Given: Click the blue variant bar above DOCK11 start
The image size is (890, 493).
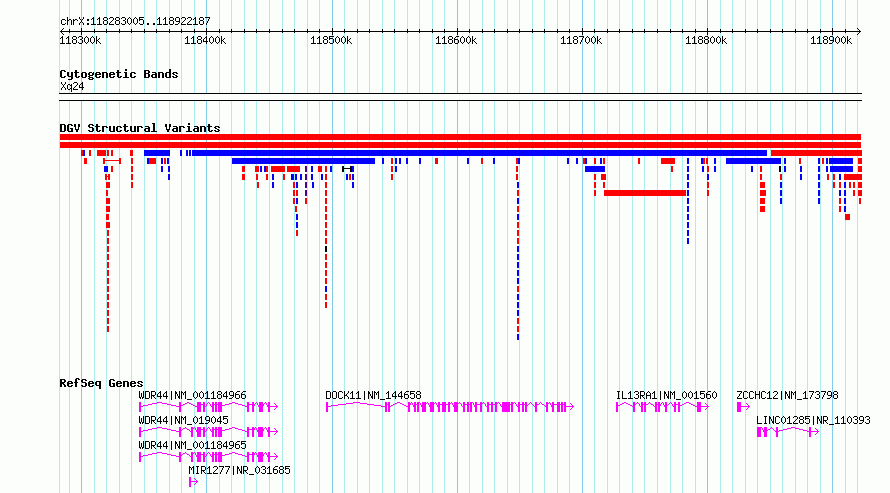Looking at the screenshot, I should (x=303, y=161).
